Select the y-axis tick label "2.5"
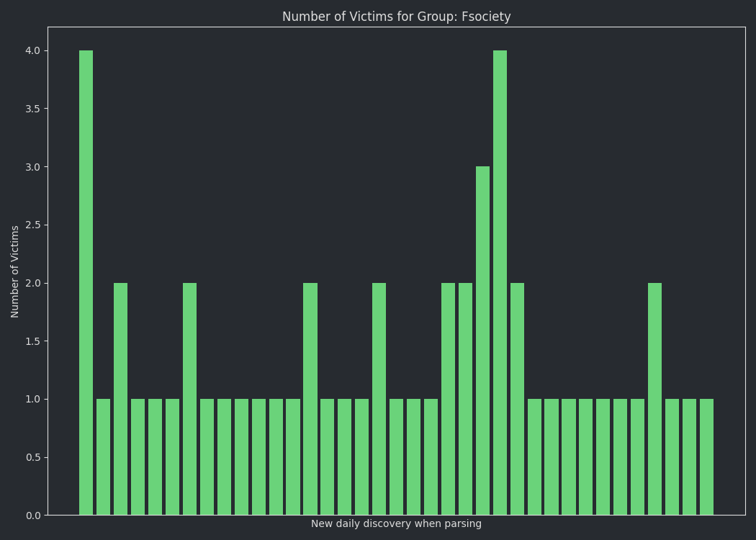 coord(33,225)
